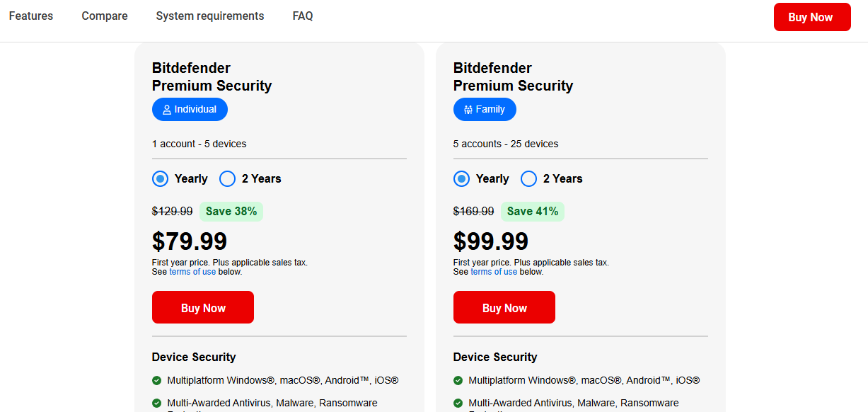Viewport: 868px width, 412px height.
Task: Open System requirements in top navigation
Action: [210, 16]
